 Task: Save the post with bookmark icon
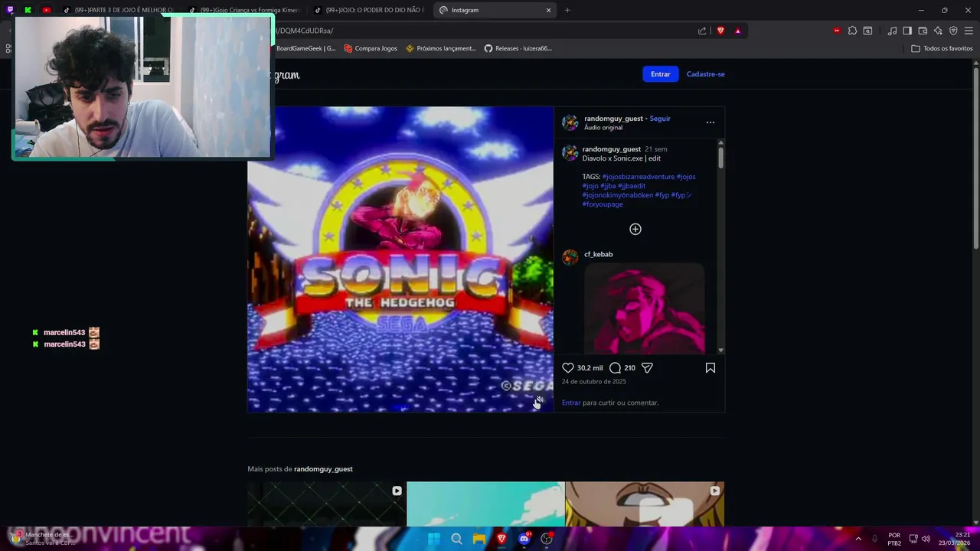pyautogui.click(x=710, y=368)
